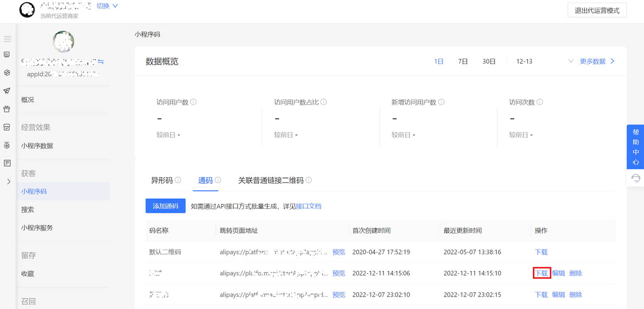
Task: Open the 12-13 date picker dropdown
Action: coord(544,62)
